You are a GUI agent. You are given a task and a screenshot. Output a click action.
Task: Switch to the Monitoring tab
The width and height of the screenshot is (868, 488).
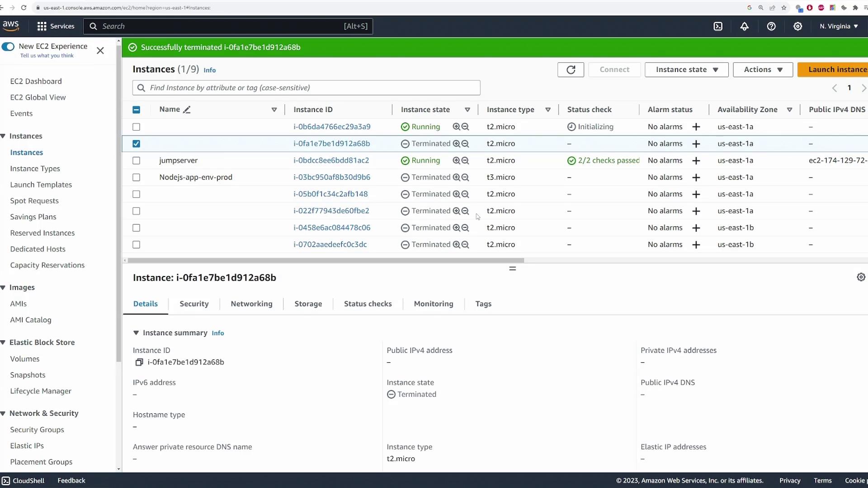point(434,304)
